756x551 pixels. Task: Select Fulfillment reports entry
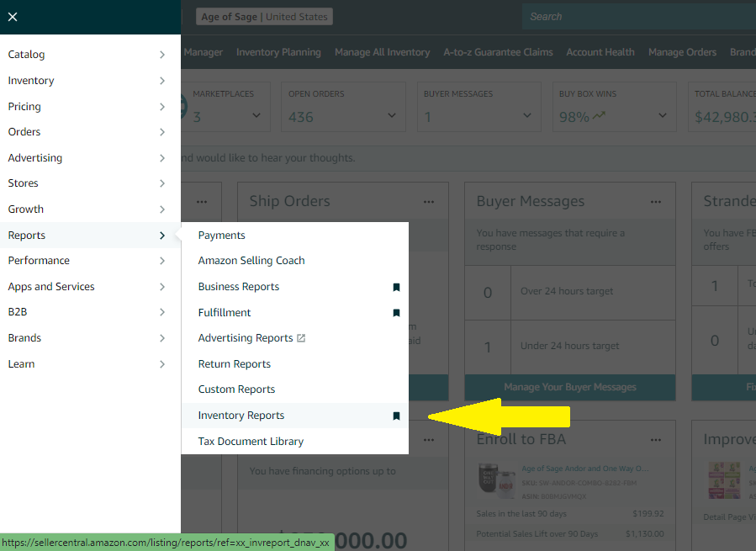point(294,313)
